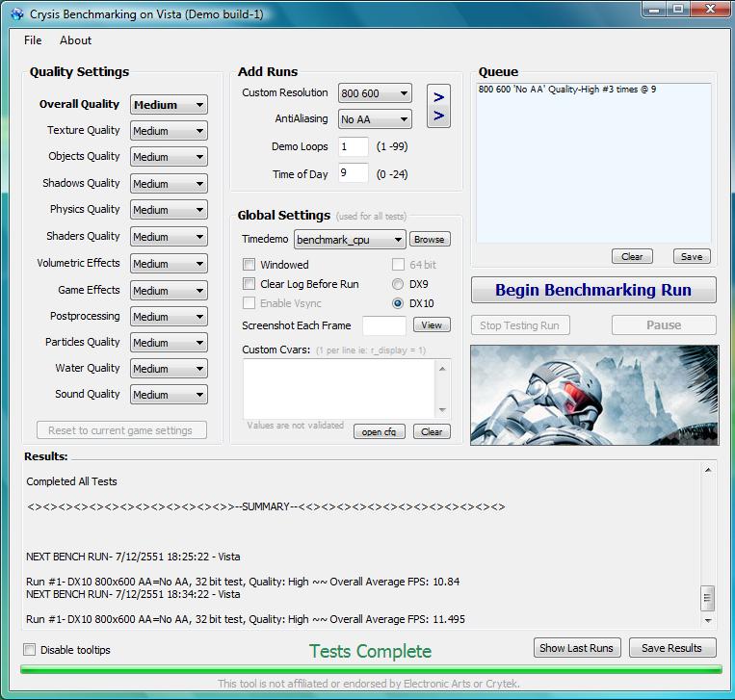Click the Crysis nanosuit image thumbnail
The width and height of the screenshot is (735, 700).
[594, 395]
